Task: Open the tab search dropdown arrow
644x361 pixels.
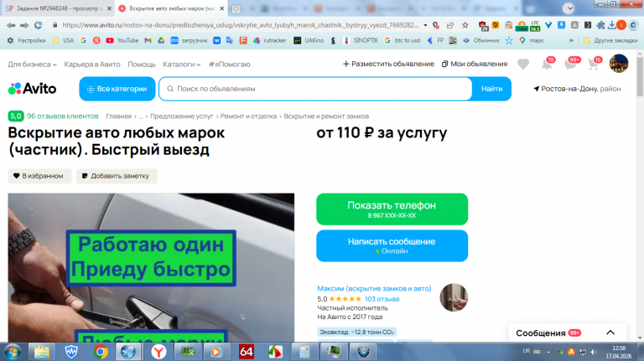Action: point(569,8)
